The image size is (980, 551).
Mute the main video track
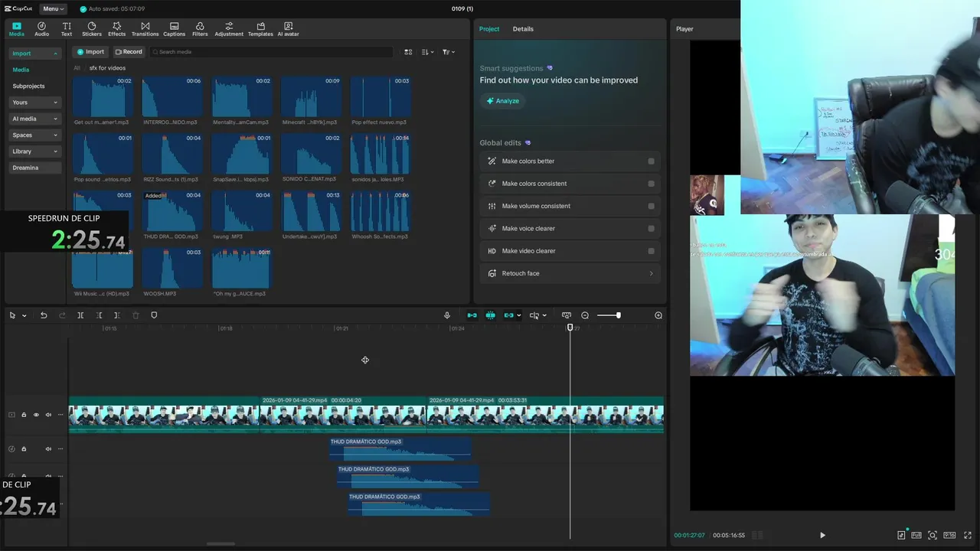tap(48, 415)
